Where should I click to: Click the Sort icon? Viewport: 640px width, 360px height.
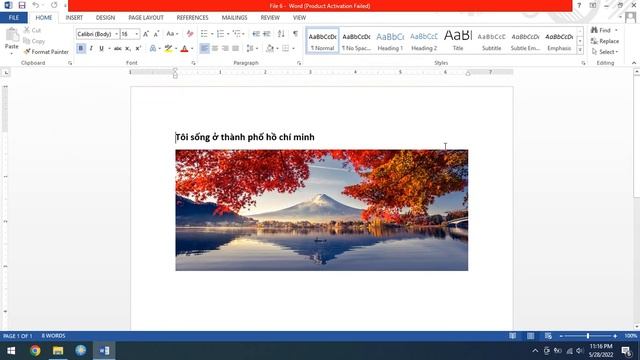[281, 34]
